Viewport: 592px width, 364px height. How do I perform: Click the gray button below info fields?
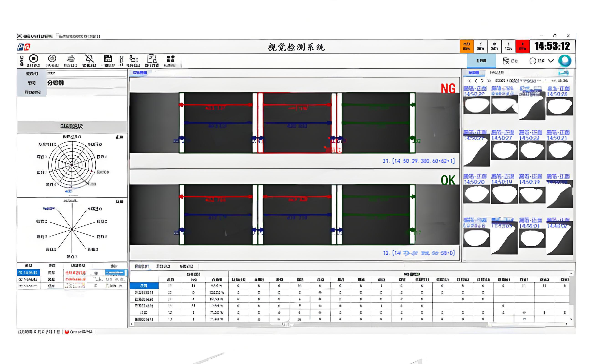71,126
